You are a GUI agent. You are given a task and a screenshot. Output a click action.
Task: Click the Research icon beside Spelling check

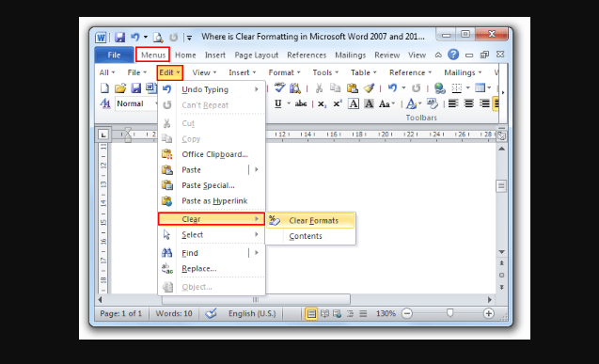(295, 88)
